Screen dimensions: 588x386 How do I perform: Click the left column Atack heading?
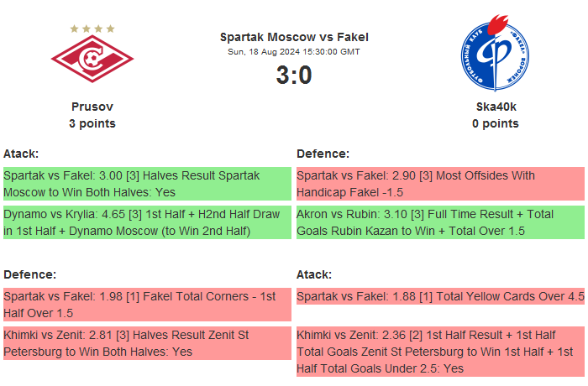point(21,154)
